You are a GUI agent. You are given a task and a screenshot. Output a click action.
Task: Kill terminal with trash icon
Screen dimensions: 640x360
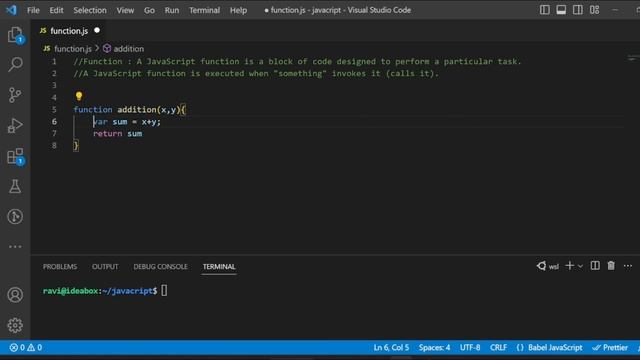(611, 266)
